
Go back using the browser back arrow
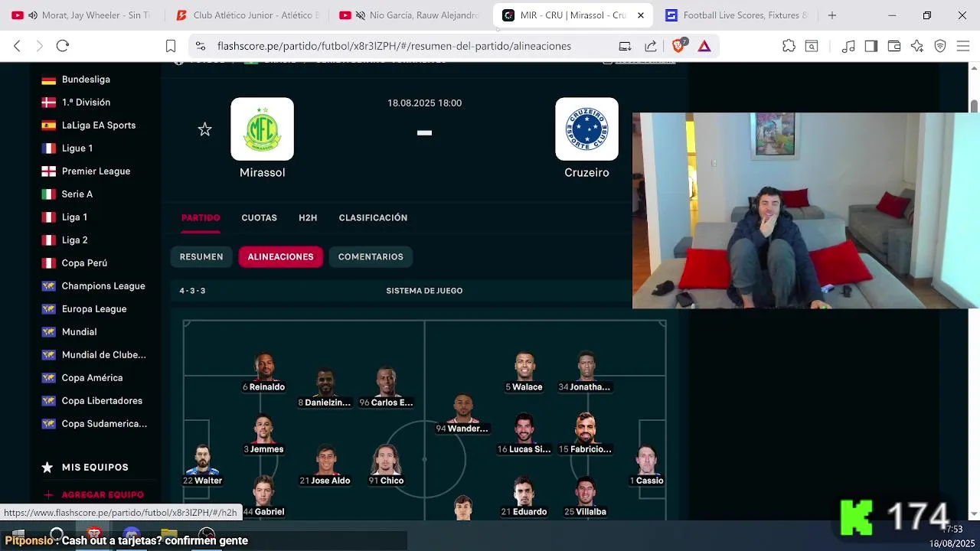(17, 46)
